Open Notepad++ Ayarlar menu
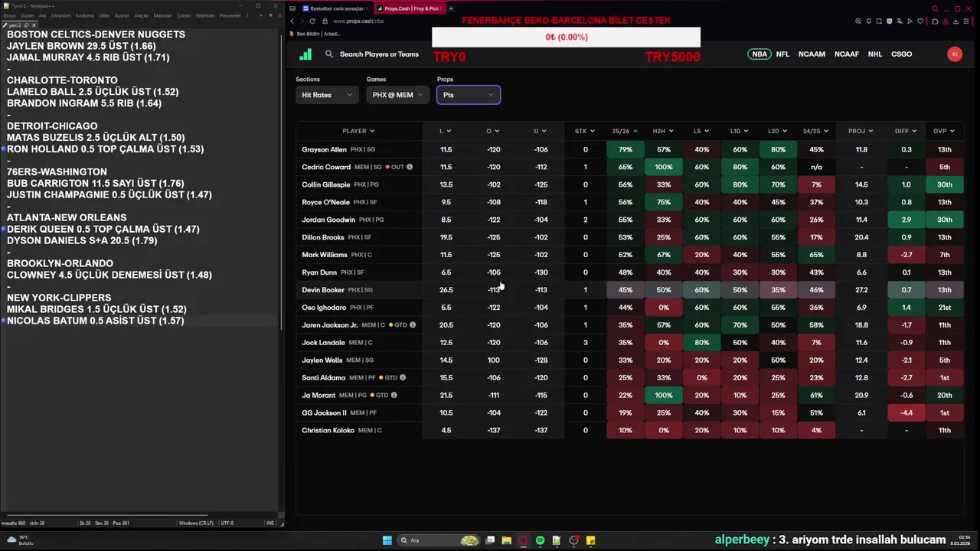 pyautogui.click(x=122, y=15)
